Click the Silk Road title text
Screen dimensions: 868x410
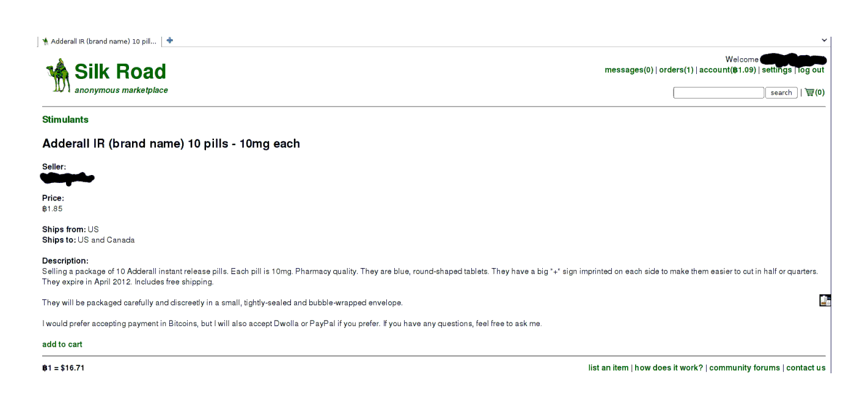pyautogui.click(x=120, y=72)
